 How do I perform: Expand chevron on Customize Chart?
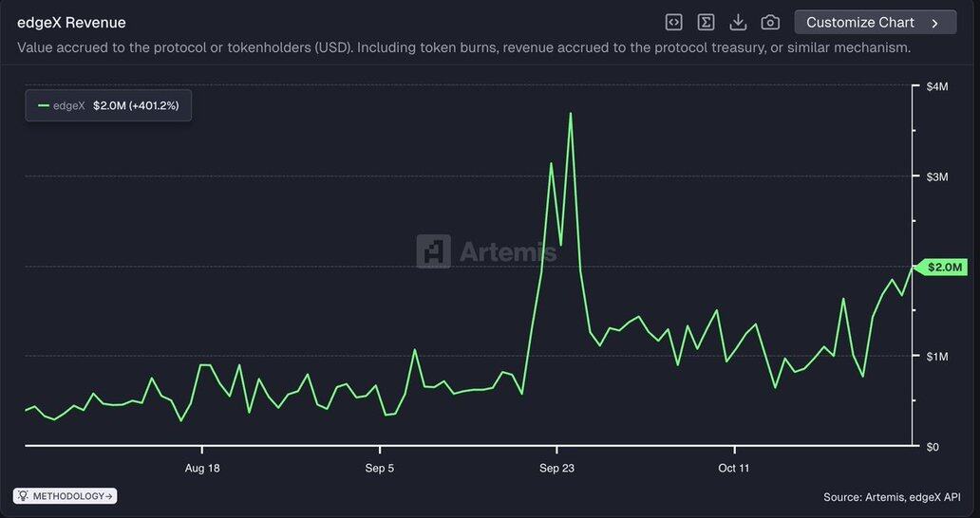[935, 23]
